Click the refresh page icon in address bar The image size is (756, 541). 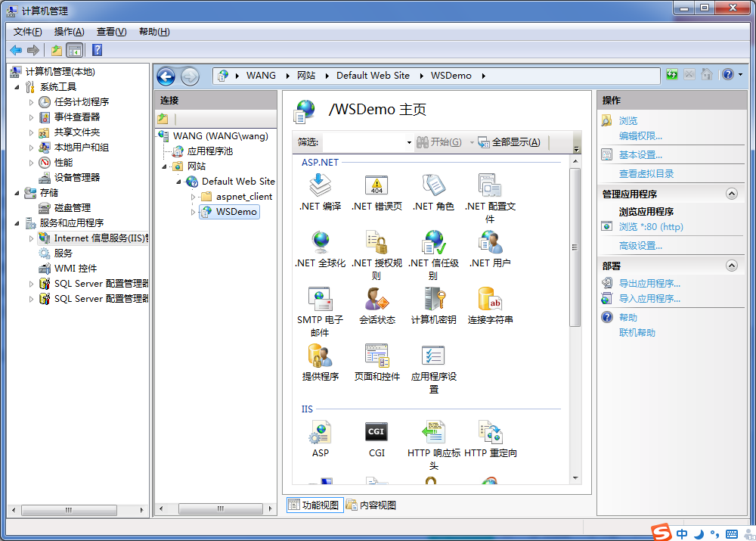671,75
